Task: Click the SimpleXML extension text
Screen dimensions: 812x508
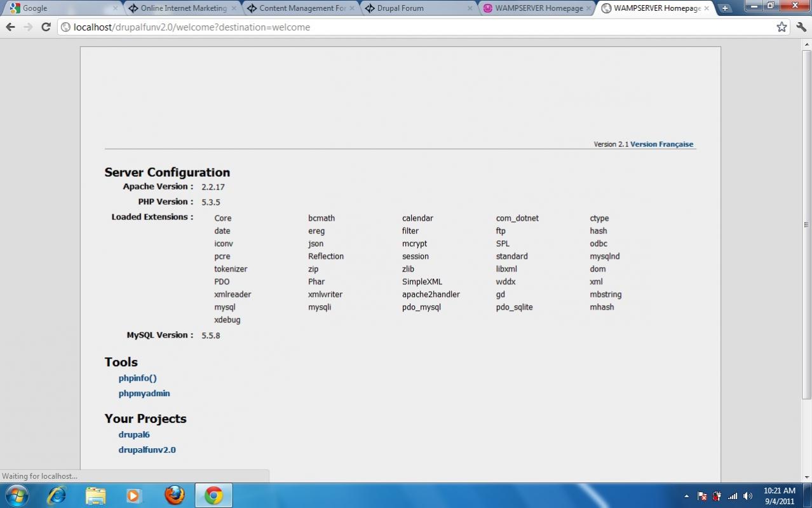Action: tap(422, 282)
